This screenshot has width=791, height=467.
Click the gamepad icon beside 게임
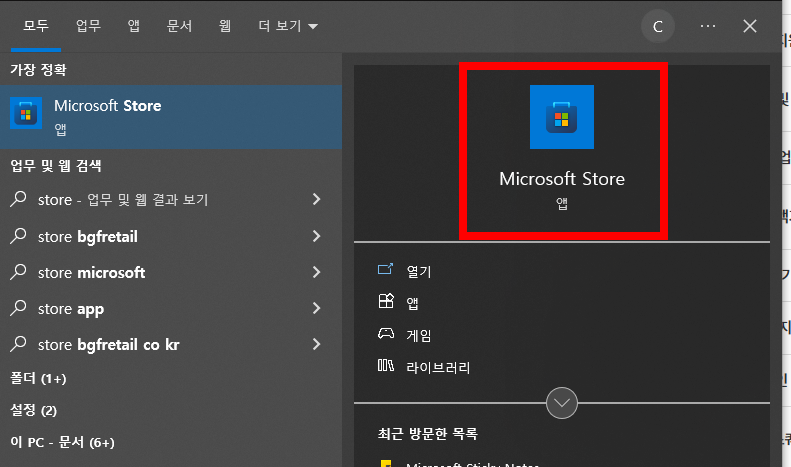386,333
